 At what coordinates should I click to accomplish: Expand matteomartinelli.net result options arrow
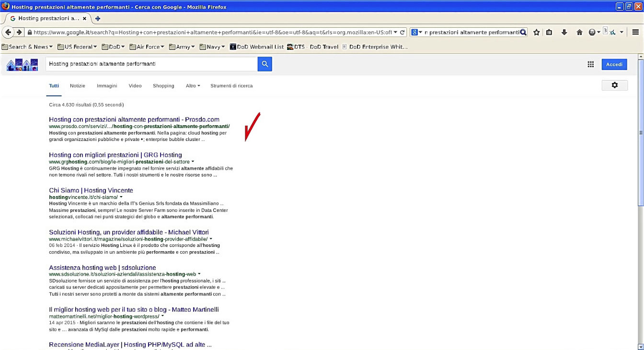pos(162,316)
